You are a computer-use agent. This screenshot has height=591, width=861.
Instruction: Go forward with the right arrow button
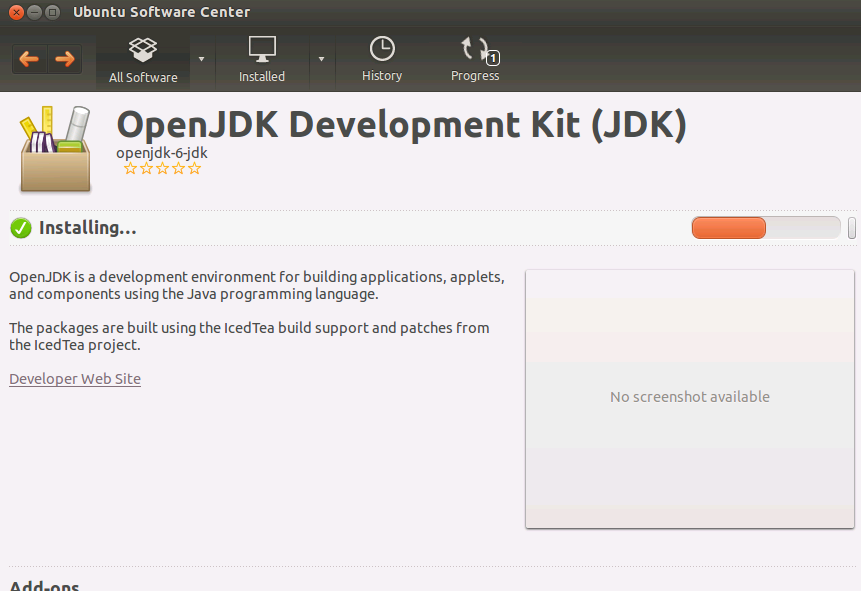point(65,59)
